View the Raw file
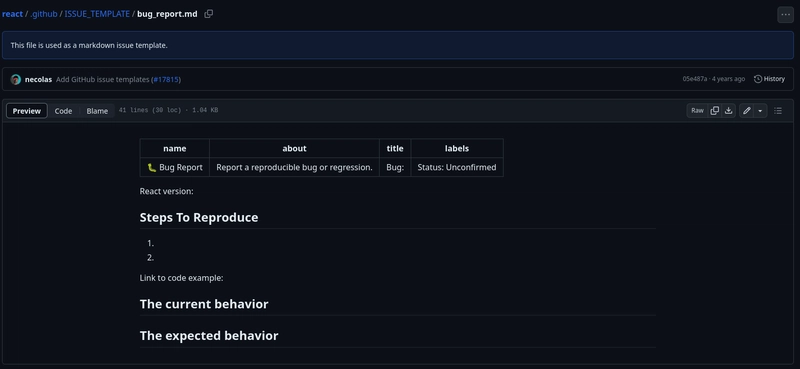 (x=697, y=111)
